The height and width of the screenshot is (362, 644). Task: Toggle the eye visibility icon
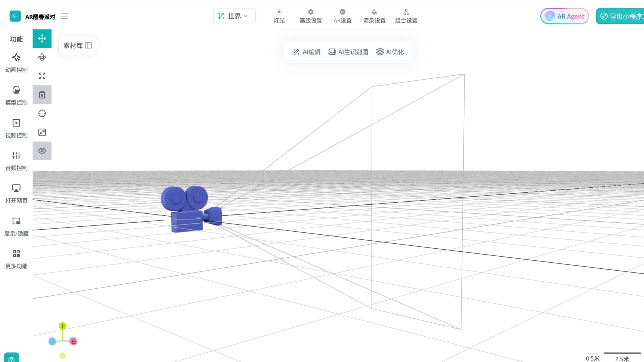pos(42,151)
